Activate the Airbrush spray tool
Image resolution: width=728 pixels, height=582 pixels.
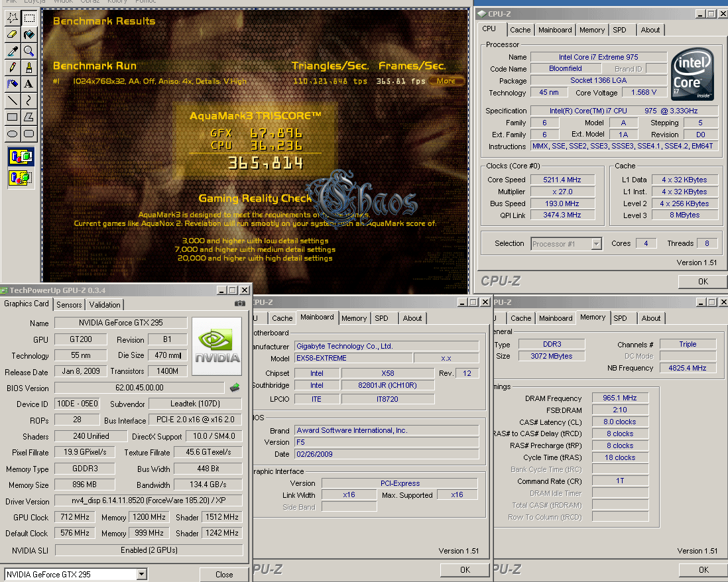tap(13, 84)
